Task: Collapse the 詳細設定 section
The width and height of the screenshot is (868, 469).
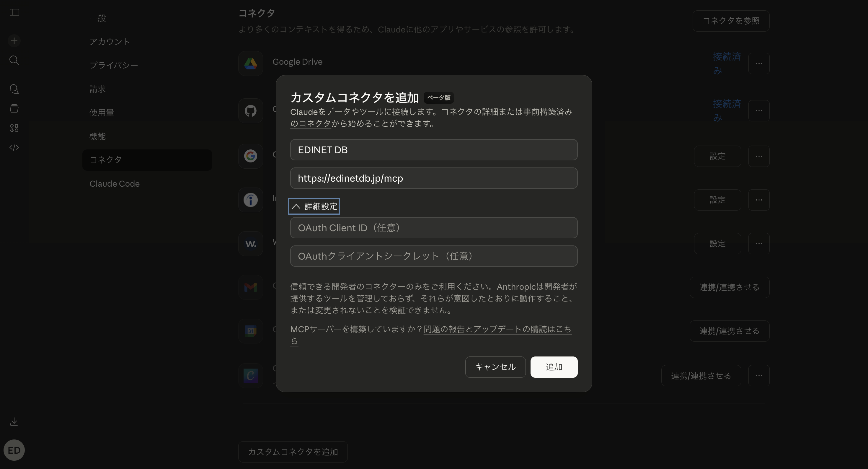Action: click(313, 206)
